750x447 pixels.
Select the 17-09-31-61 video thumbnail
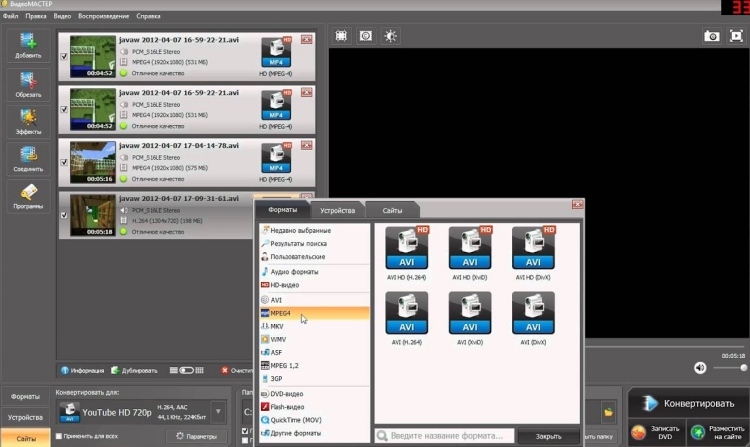point(93,215)
